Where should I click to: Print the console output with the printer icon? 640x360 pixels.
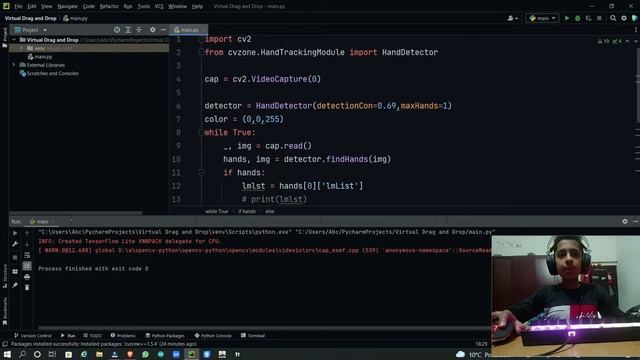click(x=27, y=277)
